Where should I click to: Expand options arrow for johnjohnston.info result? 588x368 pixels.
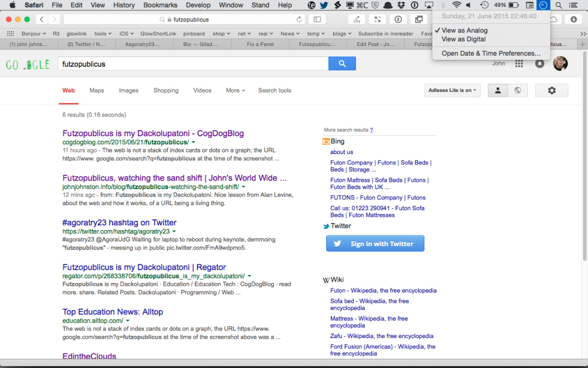click(x=243, y=187)
